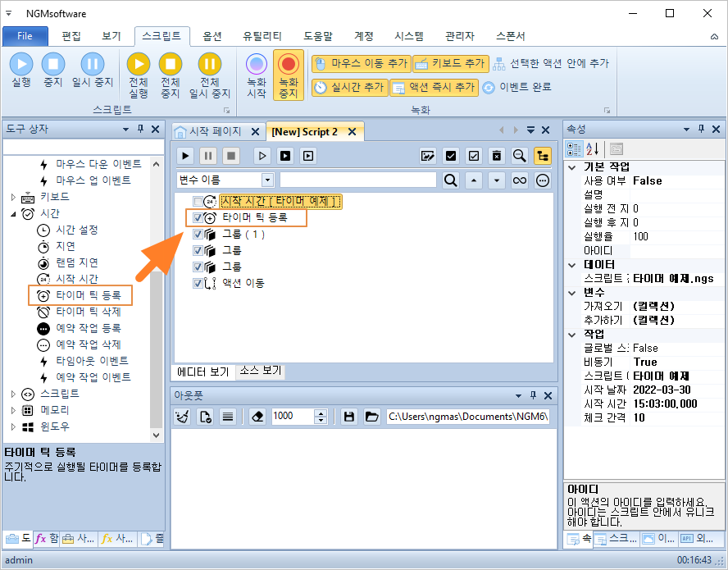728x570 pixels.
Task: Select 타이머 틱 삭제 toolbox item
Action: [89, 312]
